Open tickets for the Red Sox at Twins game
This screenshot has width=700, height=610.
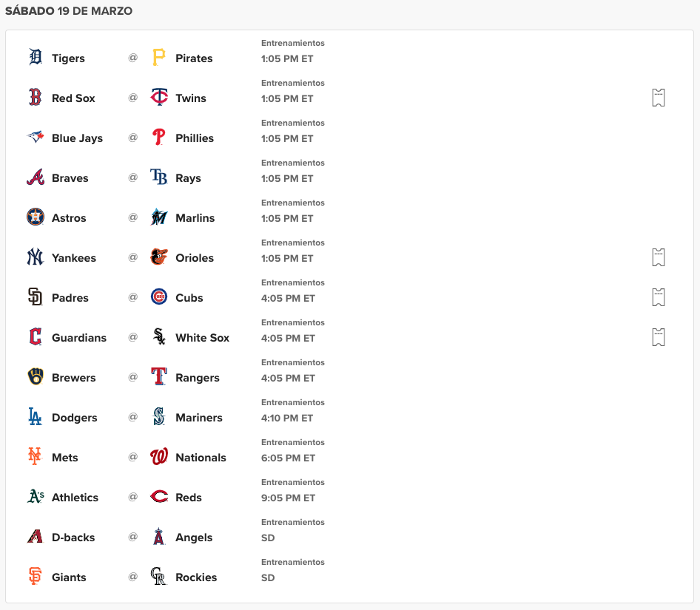coord(658,97)
